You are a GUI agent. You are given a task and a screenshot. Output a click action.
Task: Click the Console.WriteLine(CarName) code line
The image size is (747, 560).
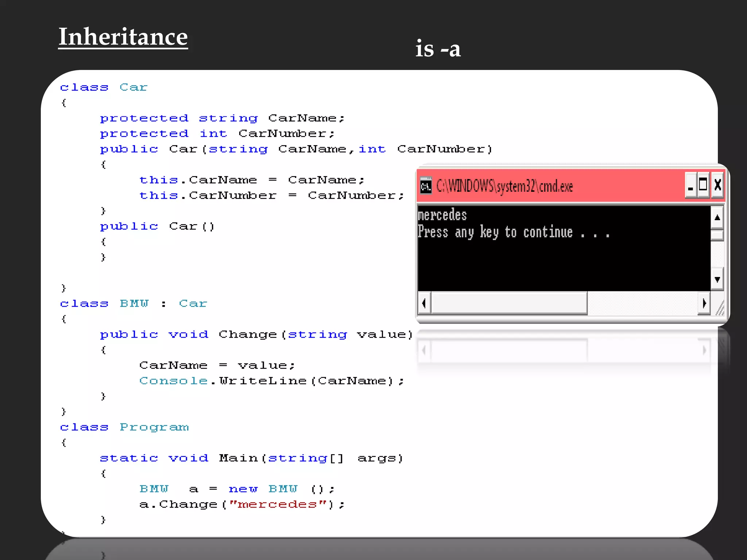click(x=271, y=381)
